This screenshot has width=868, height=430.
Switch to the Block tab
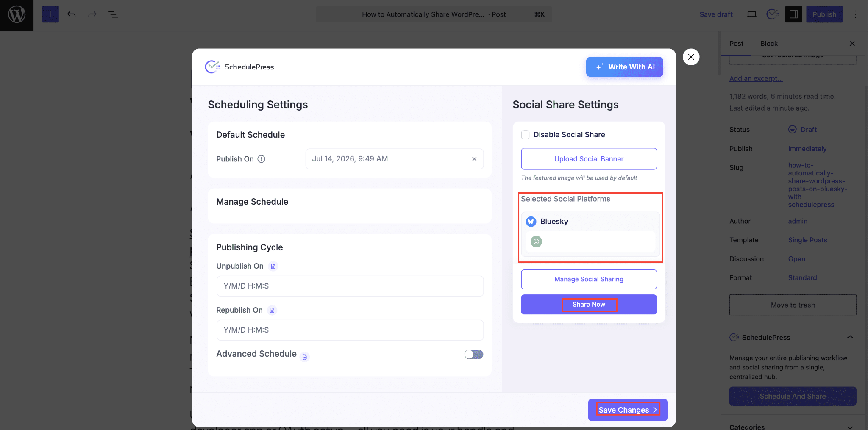pyautogui.click(x=769, y=44)
